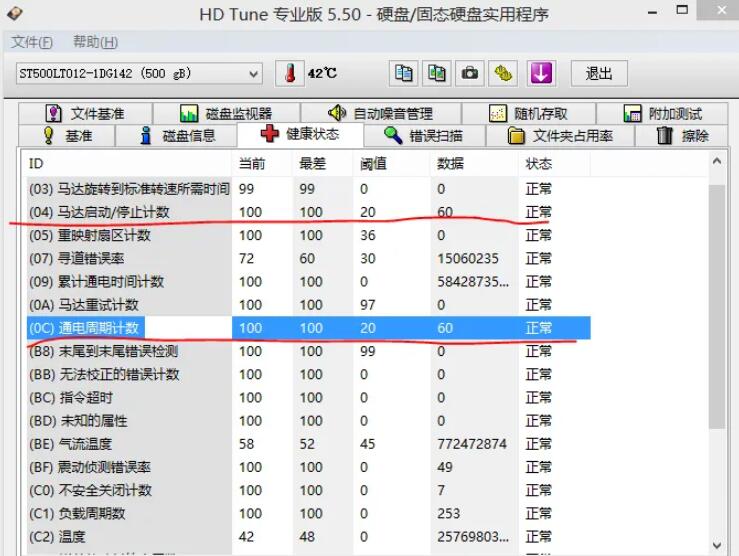Select row (C0) 不安全关闭计数
Viewport: 739px width, 556px height.
(x=309, y=490)
